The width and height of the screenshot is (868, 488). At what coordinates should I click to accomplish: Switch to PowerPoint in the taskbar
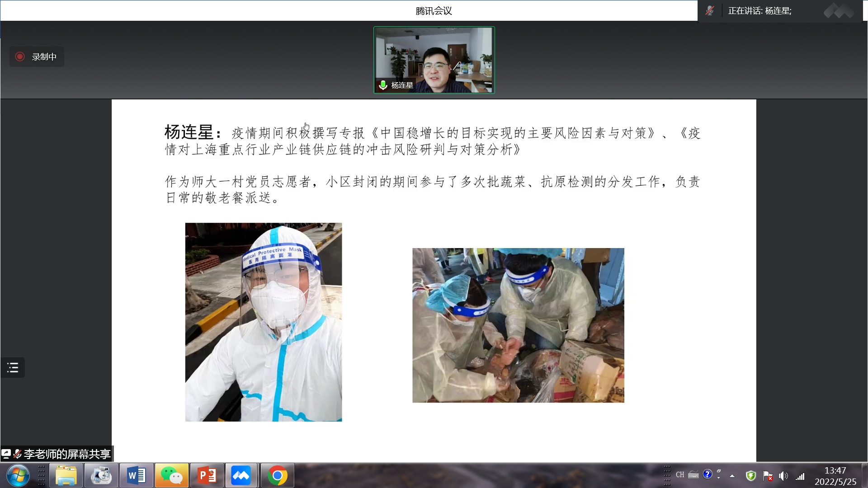(x=207, y=475)
